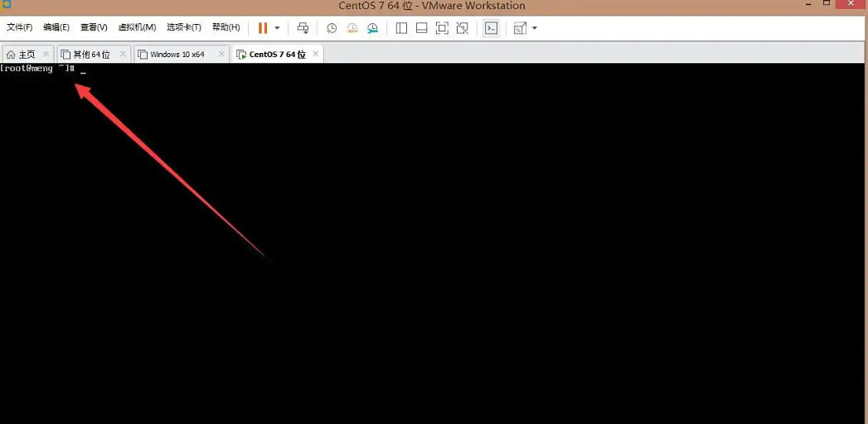
Task: Click the stretch guest display icon
Action: point(520,28)
